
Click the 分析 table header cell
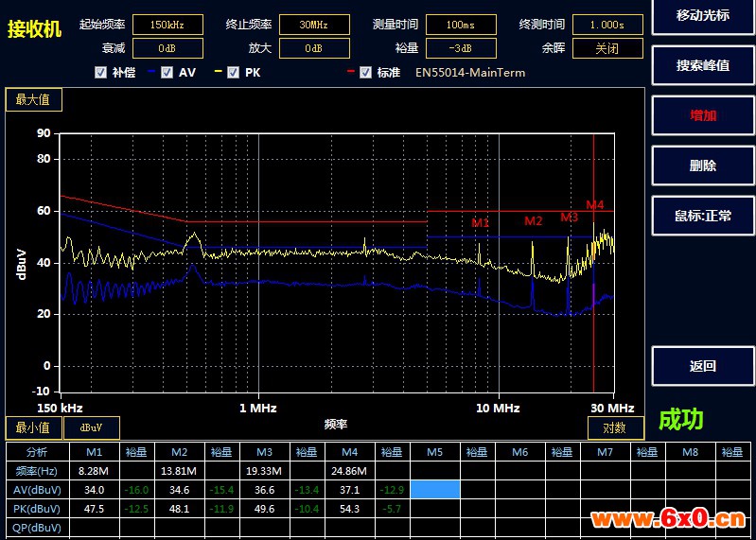[x=37, y=452]
